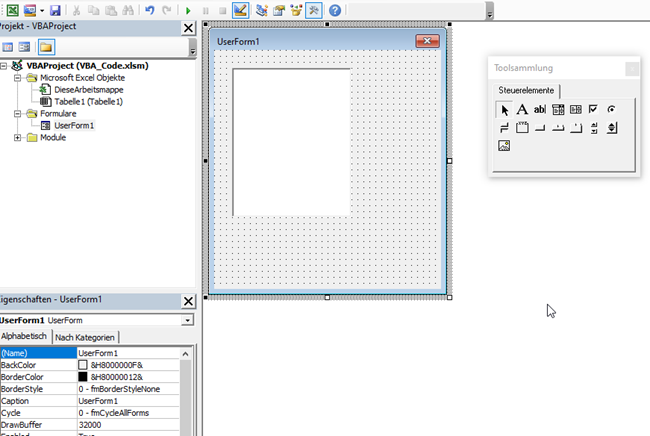Select the CheckBox control tool
The image size is (650, 436).
click(594, 109)
